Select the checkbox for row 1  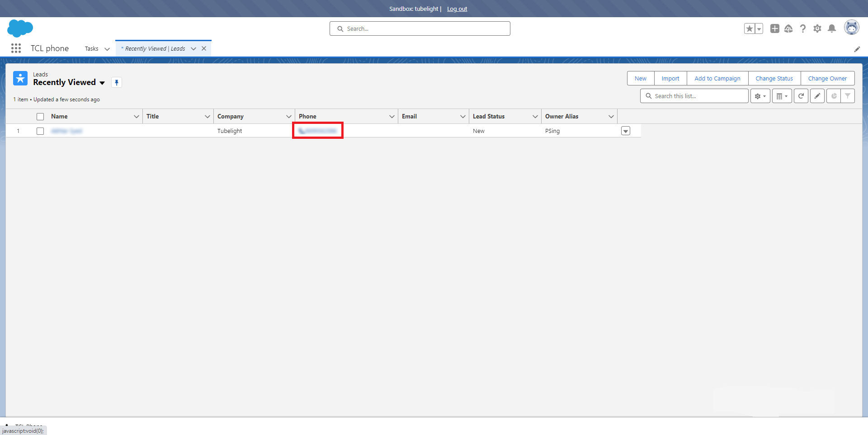(40, 131)
